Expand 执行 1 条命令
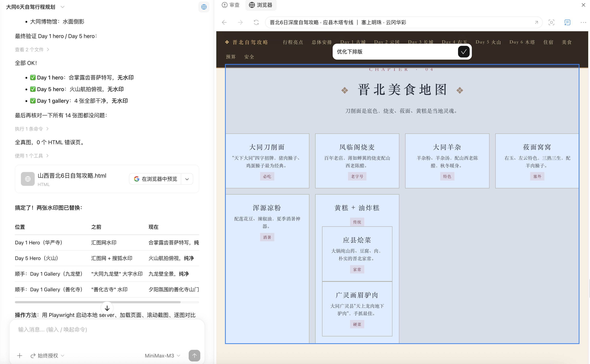Viewport: 590px width, 364px height. (32, 129)
